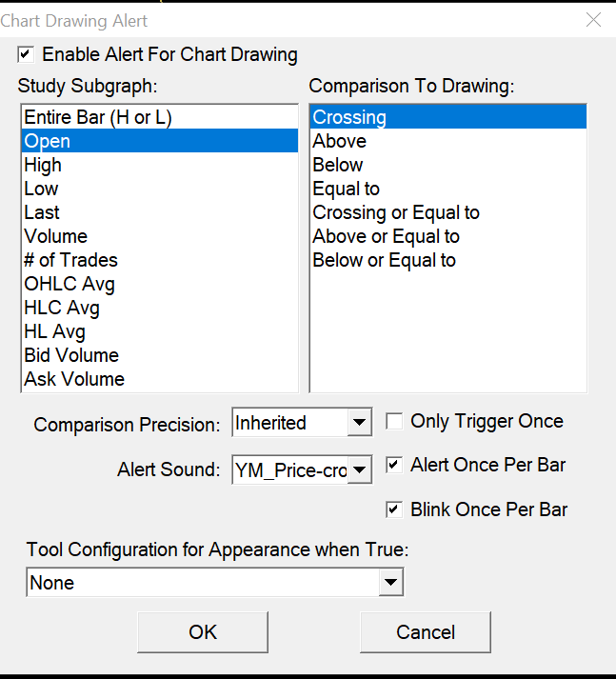Uncheck Alert Once Per Bar

(x=393, y=465)
